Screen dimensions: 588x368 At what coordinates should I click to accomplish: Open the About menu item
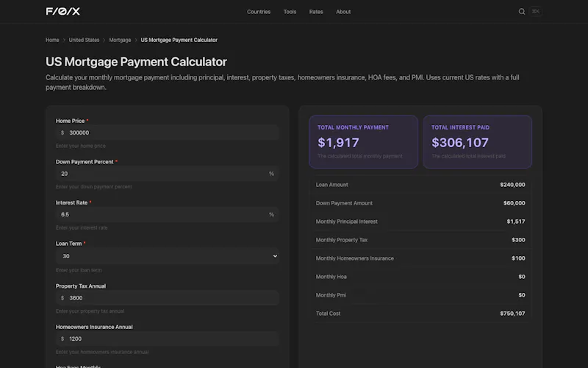click(343, 12)
